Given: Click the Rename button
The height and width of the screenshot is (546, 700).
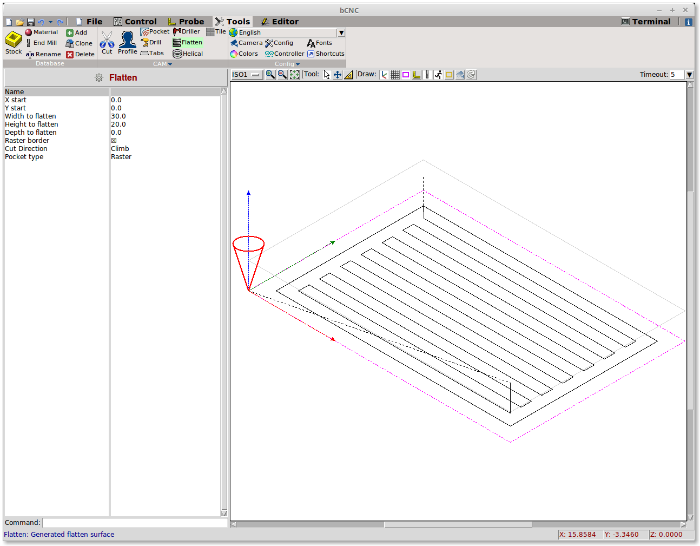Looking at the screenshot, I should point(43,54).
